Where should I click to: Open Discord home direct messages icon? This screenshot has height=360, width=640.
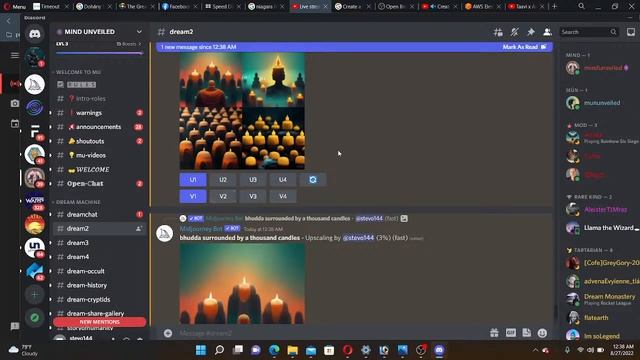[x=35, y=34]
